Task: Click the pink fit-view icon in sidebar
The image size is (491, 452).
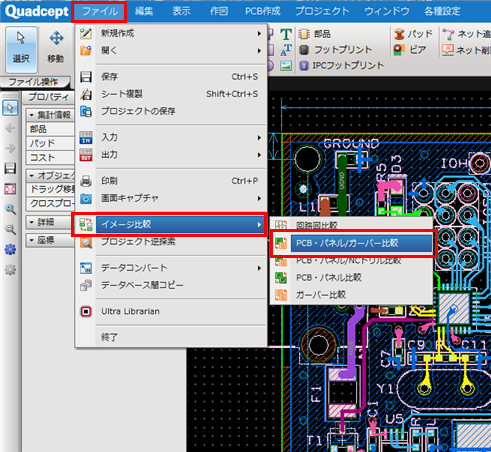Action: coord(10,189)
